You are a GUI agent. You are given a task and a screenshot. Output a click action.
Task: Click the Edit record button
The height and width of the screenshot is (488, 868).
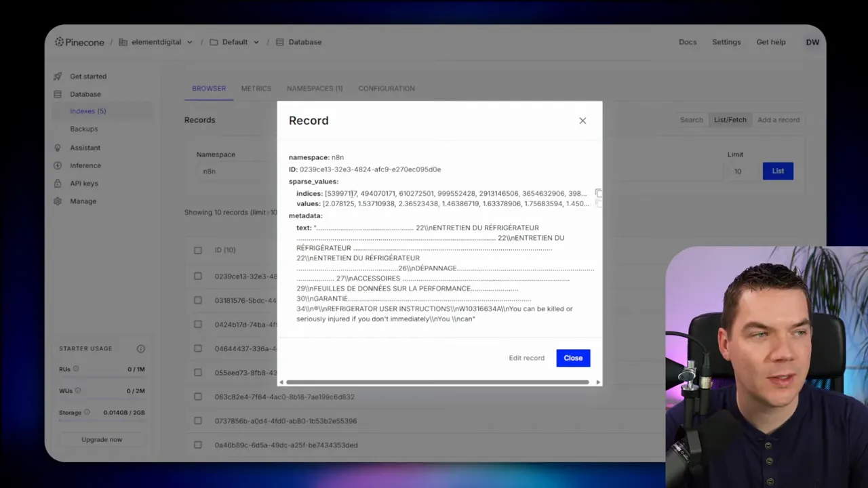(x=526, y=358)
